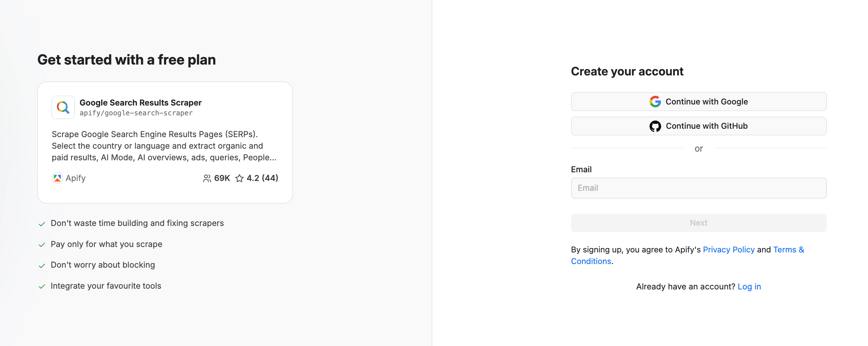Click the apify/google-search-scraper identifier text
The image size is (868, 346).
pyautogui.click(x=136, y=113)
